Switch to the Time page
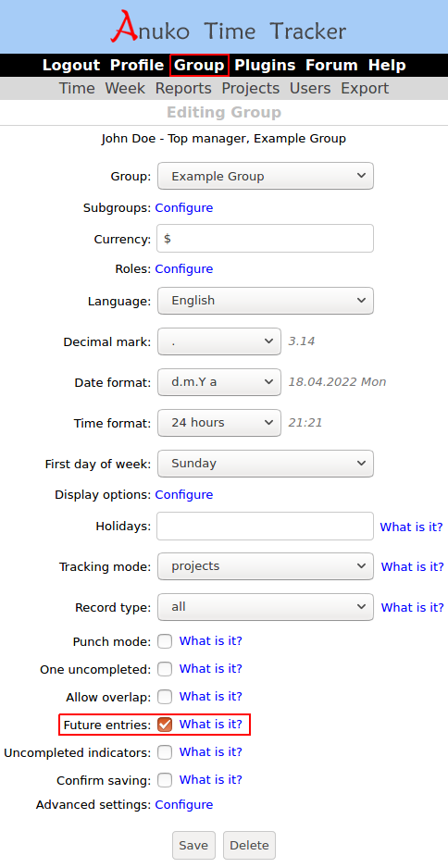 pyautogui.click(x=77, y=89)
